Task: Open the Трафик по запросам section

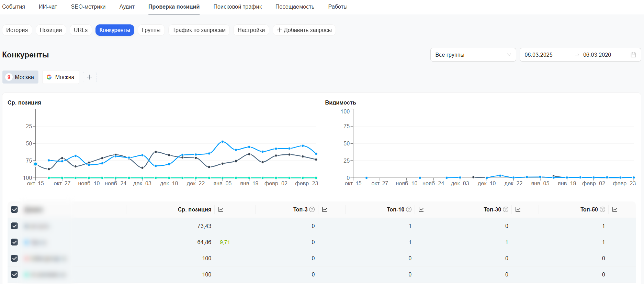Action: point(199,30)
